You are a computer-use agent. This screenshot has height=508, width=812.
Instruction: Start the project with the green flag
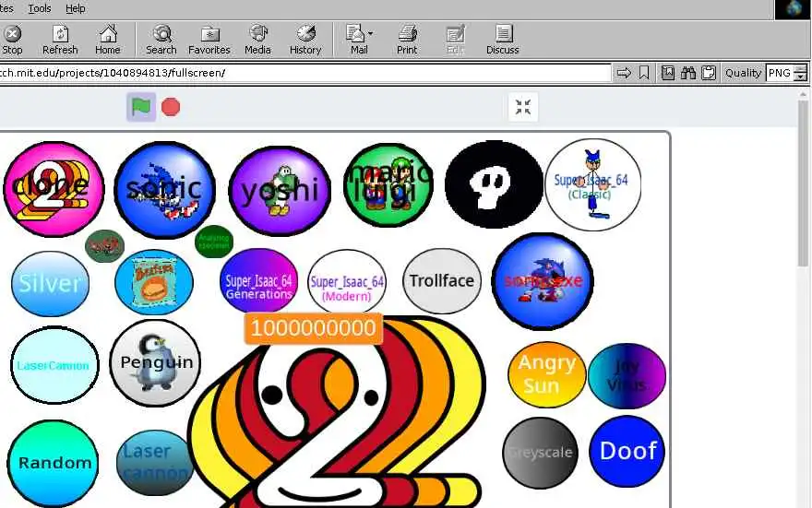141,107
